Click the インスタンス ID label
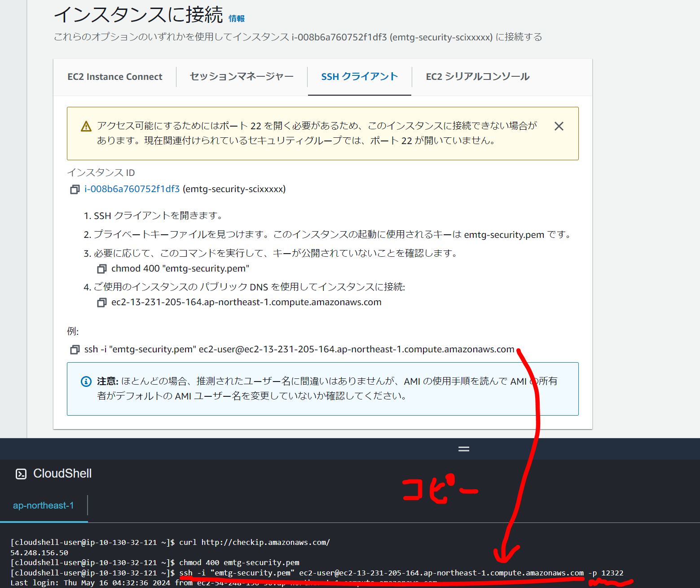 coord(101,172)
